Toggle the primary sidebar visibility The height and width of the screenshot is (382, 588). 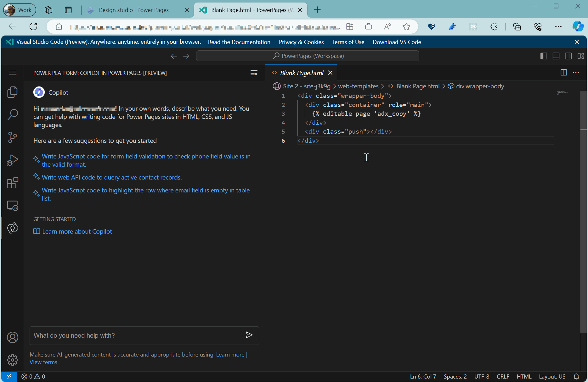(544, 56)
